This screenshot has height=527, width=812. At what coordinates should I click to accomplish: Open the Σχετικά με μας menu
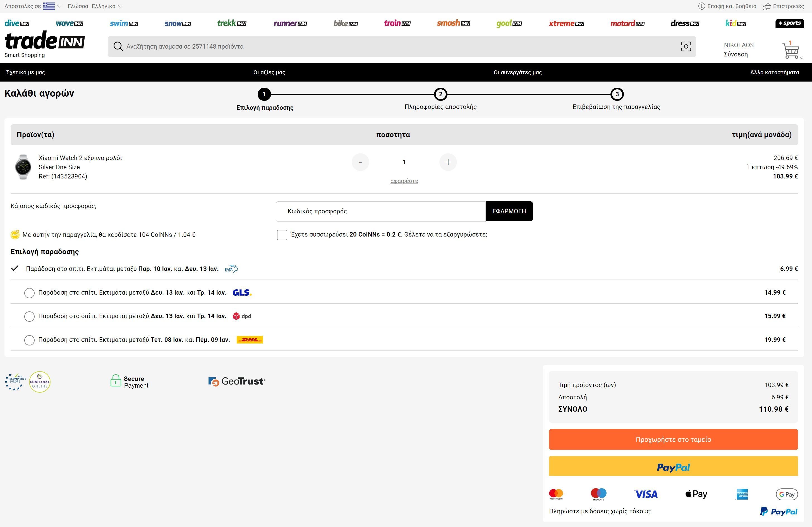[26, 72]
